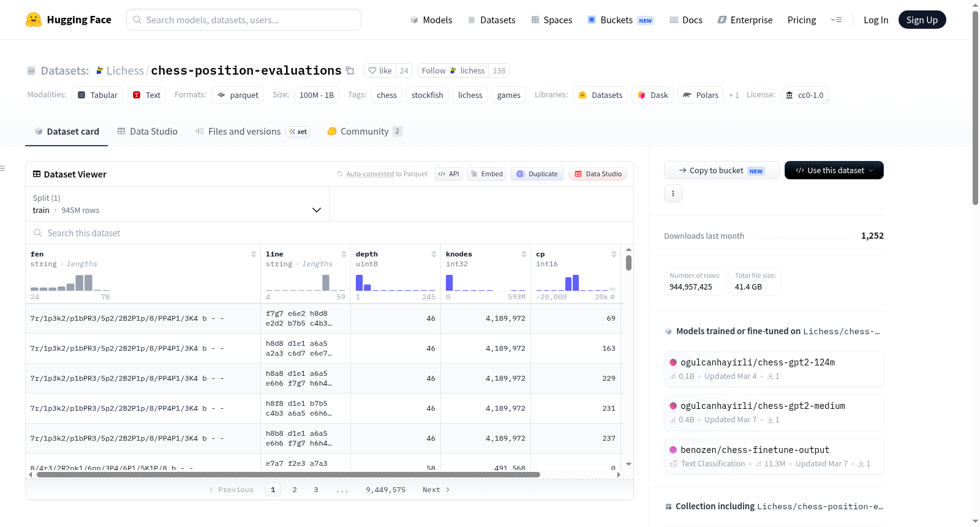Toggle sort on the knodes column

click(524, 254)
